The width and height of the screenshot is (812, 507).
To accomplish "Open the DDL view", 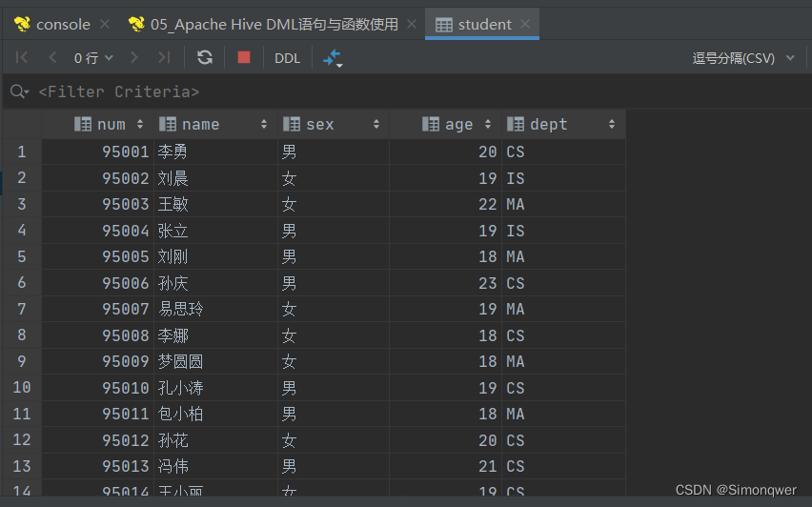I will point(288,58).
